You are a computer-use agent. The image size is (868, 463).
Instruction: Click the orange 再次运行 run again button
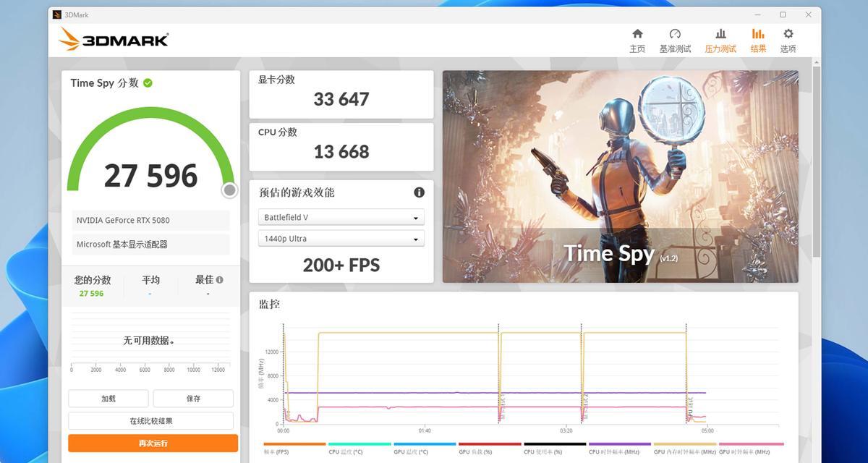(153, 443)
